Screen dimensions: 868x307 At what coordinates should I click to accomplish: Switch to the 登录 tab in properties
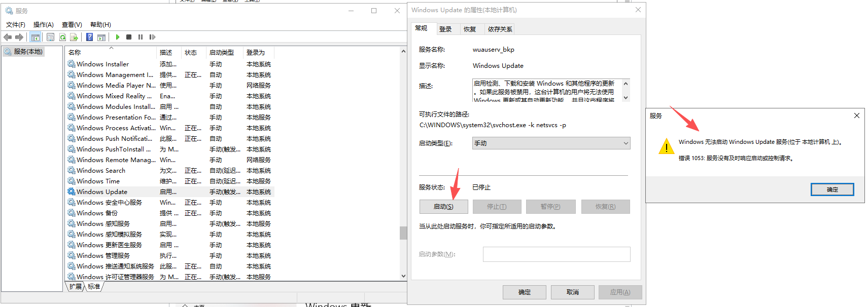445,29
